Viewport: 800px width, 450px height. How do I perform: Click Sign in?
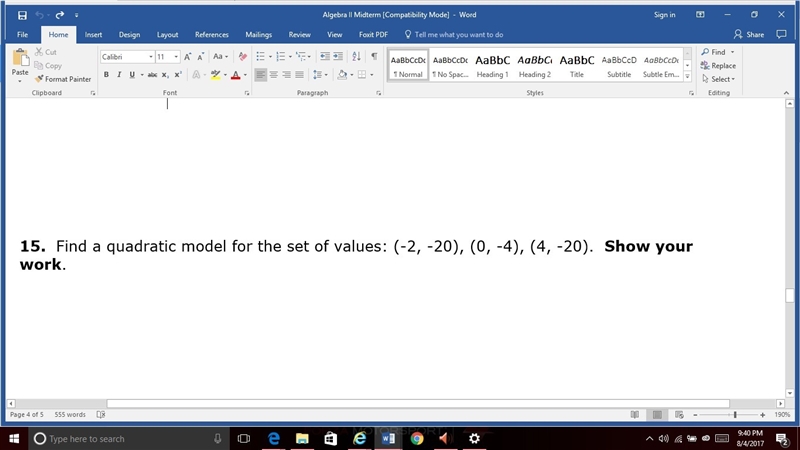[665, 15]
